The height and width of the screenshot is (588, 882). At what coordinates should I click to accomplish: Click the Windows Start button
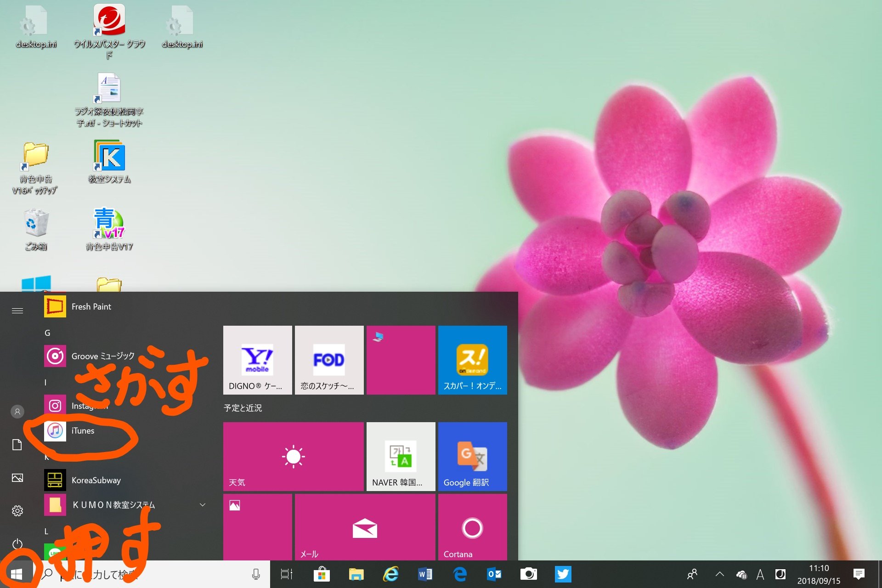[x=17, y=574]
